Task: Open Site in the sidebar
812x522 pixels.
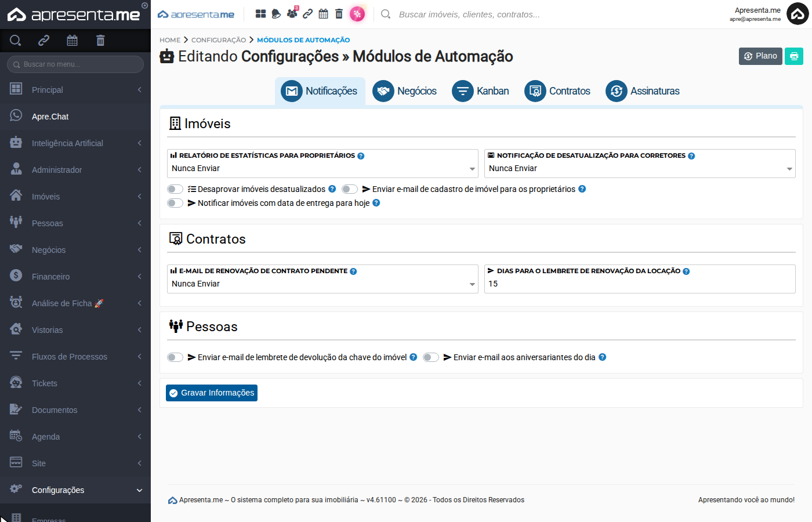Action: point(75,463)
